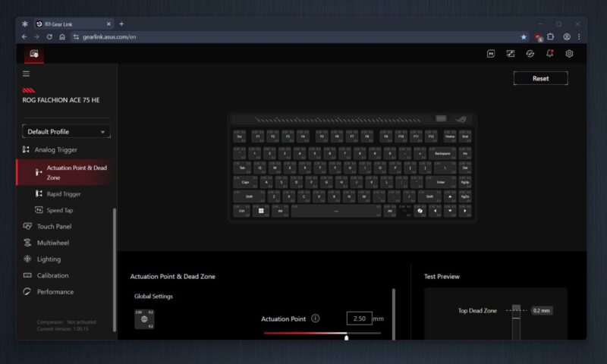Select the Windows key on keyboard
Viewport: 607px width, 364px height.
[x=261, y=211]
